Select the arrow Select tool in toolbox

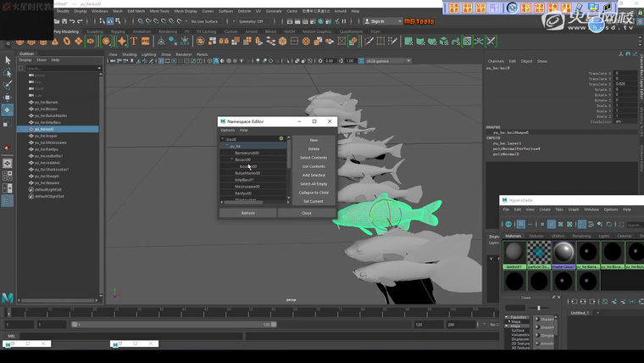click(8, 60)
